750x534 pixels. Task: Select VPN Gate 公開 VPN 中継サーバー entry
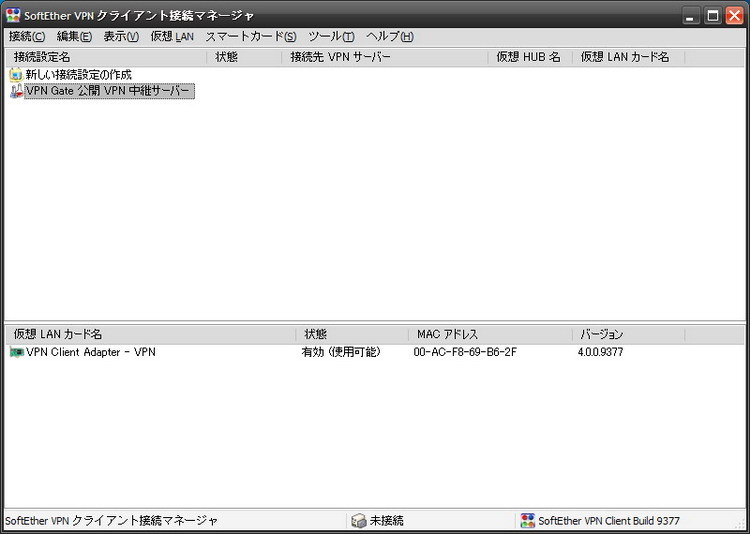(x=110, y=91)
